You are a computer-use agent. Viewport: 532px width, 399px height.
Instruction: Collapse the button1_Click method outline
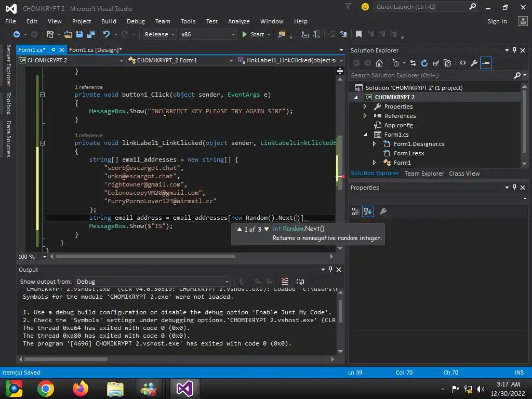point(43,95)
